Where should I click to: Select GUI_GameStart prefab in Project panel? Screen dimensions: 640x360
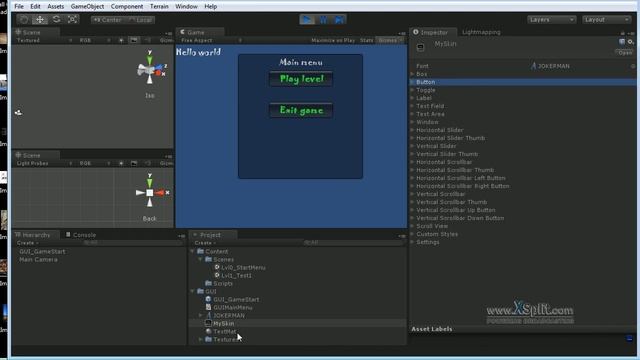(236, 299)
